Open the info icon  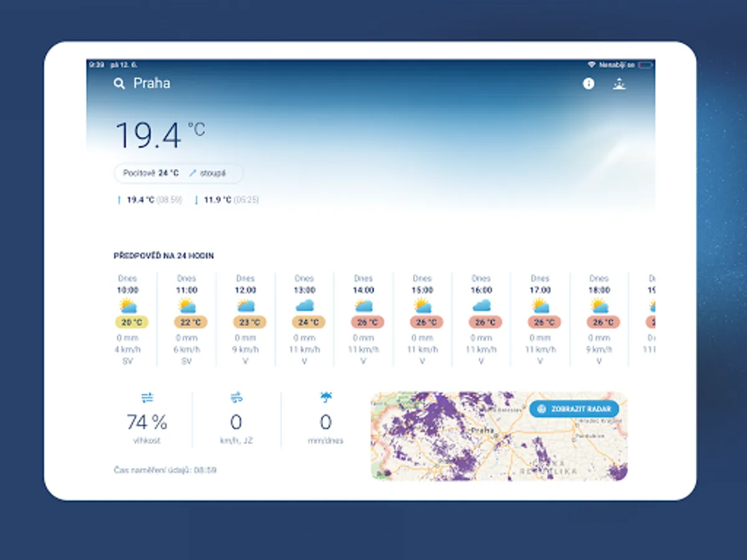pyautogui.click(x=588, y=83)
